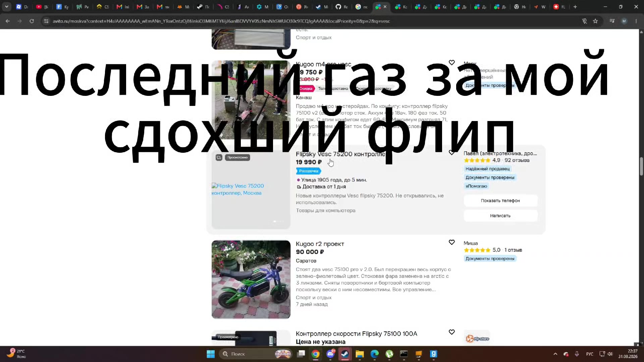Viewport: 644px width, 362px height.
Task: Open terminal window from taskbar
Action: 404,354
